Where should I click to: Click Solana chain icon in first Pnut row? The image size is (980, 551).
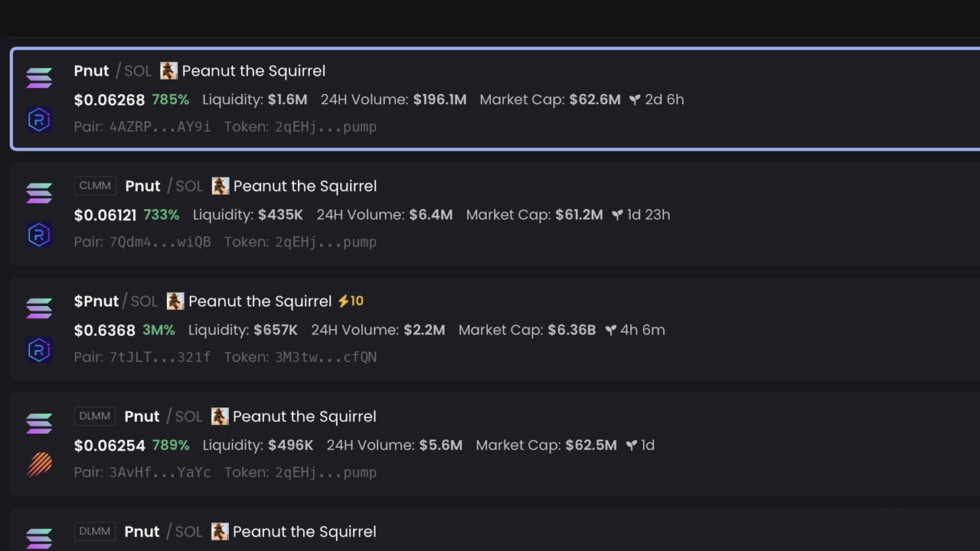[39, 77]
